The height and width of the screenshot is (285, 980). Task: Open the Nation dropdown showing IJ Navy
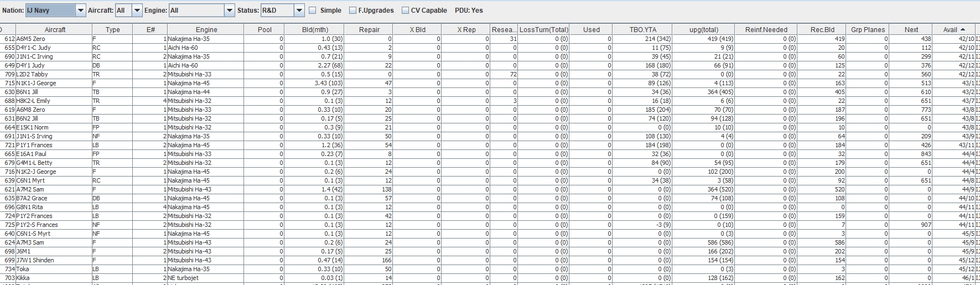pyautogui.click(x=55, y=10)
